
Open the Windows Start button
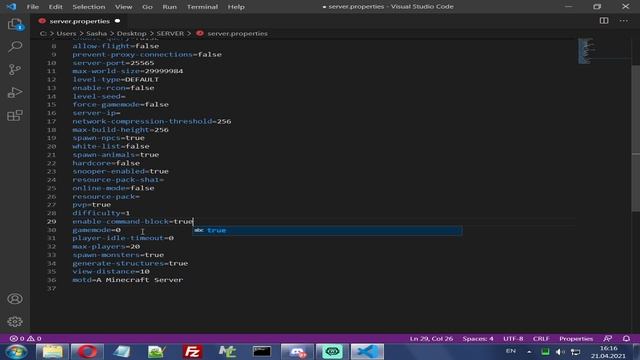click(x=16, y=351)
